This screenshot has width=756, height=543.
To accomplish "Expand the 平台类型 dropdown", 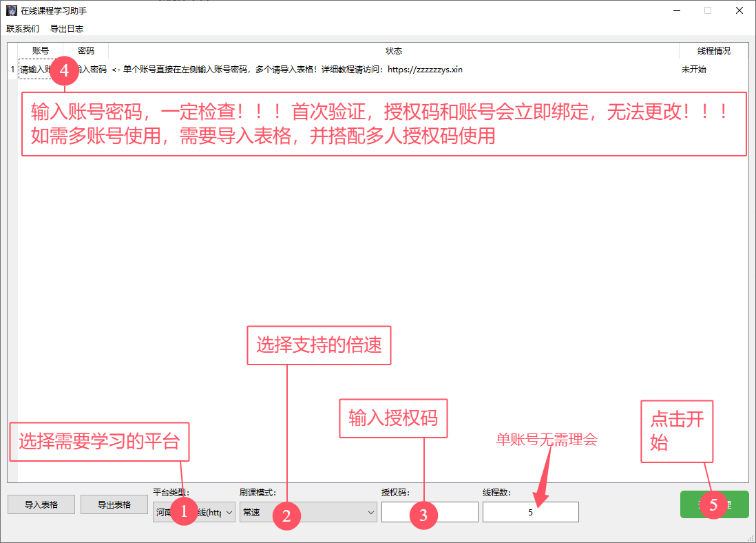I will 229,512.
